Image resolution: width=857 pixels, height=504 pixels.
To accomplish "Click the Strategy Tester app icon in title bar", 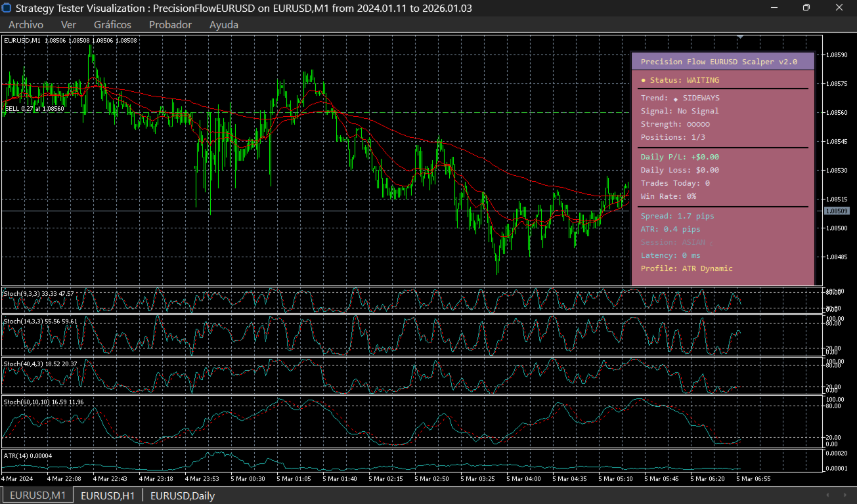I will click(x=7, y=9).
